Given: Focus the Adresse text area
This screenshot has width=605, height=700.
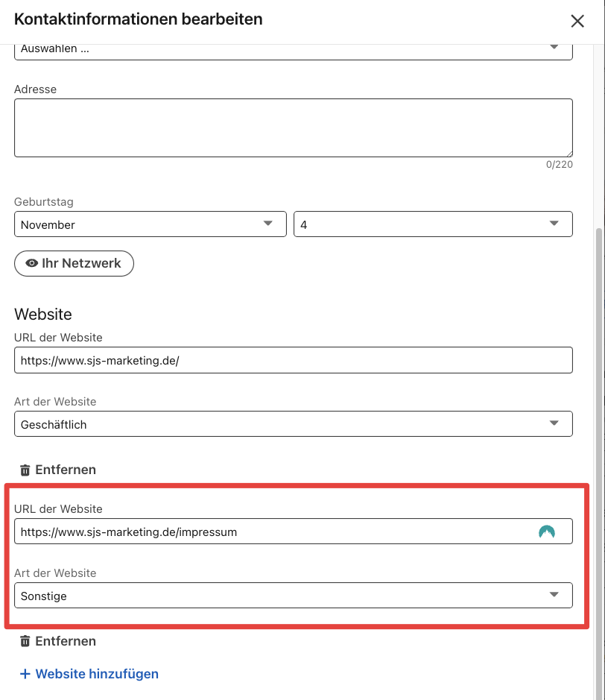Looking at the screenshot, I should (x=293, y=127).
